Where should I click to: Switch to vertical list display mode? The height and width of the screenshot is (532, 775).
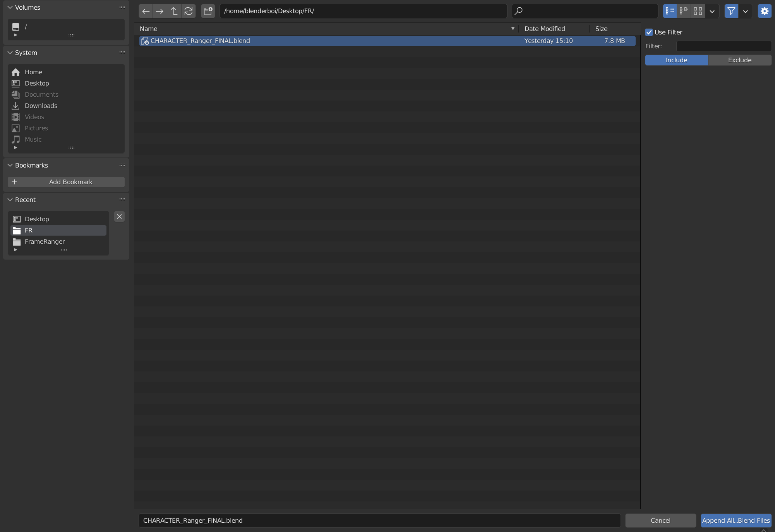point(670,11)
